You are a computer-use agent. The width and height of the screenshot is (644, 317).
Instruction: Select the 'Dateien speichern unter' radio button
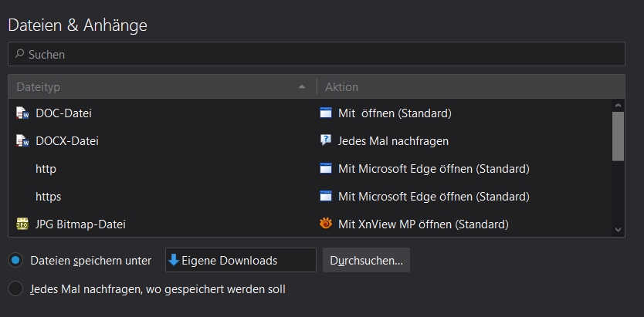coord(15,261)
